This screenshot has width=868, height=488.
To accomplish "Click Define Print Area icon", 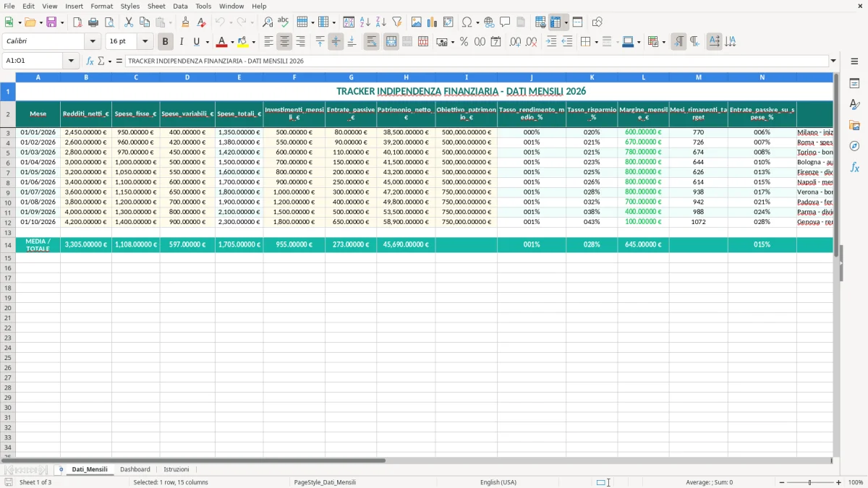I will (x=540, y=22).
